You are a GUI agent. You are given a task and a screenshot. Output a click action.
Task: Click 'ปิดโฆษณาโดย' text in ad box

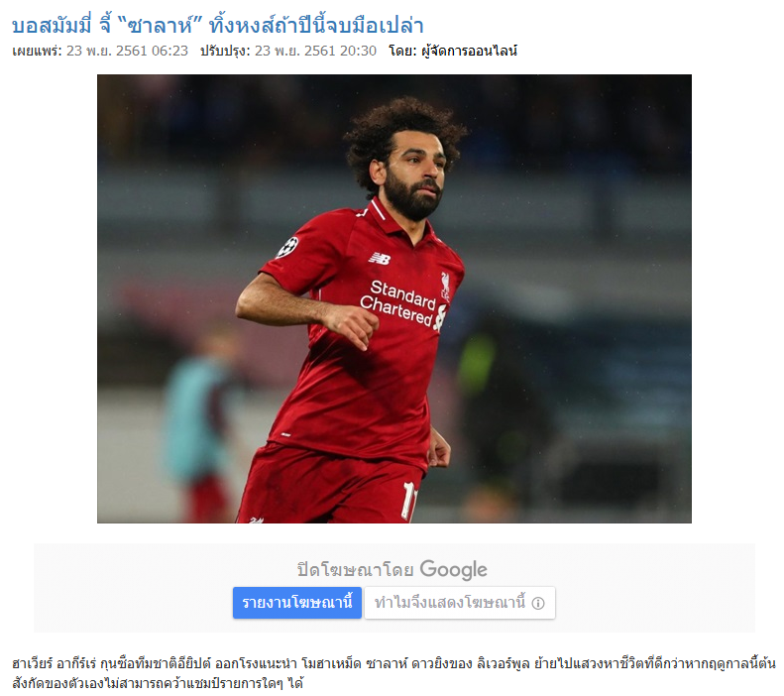[355, 569]
